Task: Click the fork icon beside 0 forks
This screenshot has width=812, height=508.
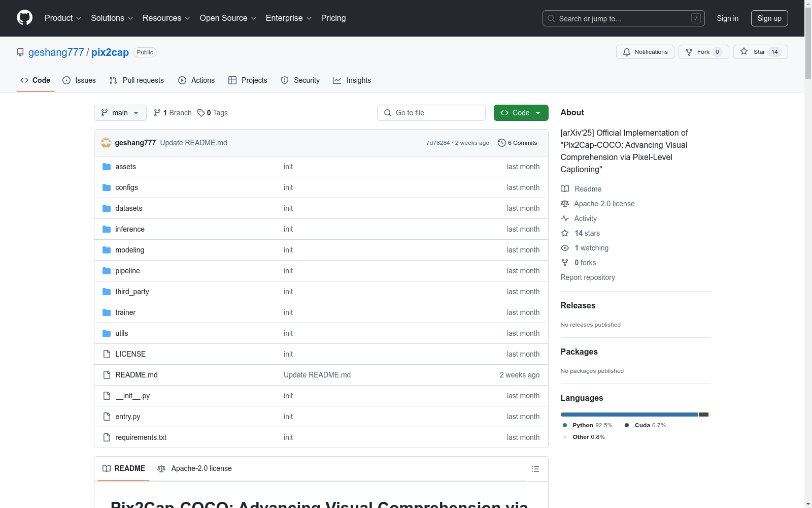Action: [x=565, y=263]
